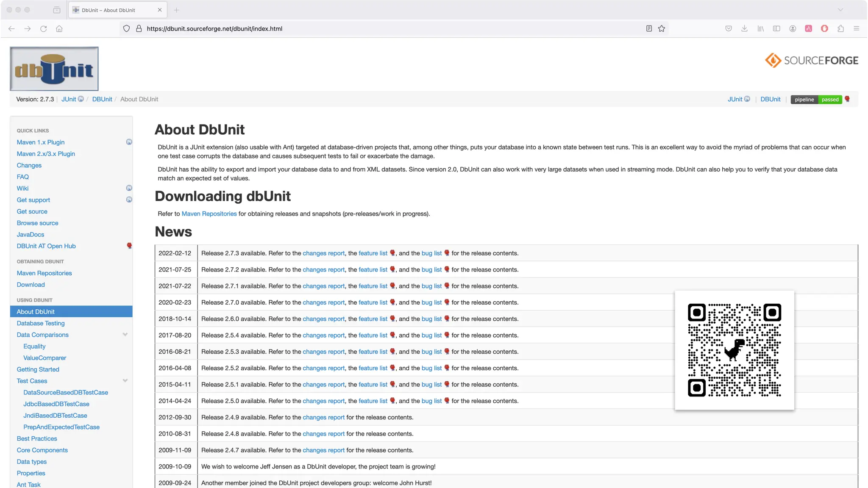Click the URL address bar field
Screen dimensions: 868x488
point(381,28)
